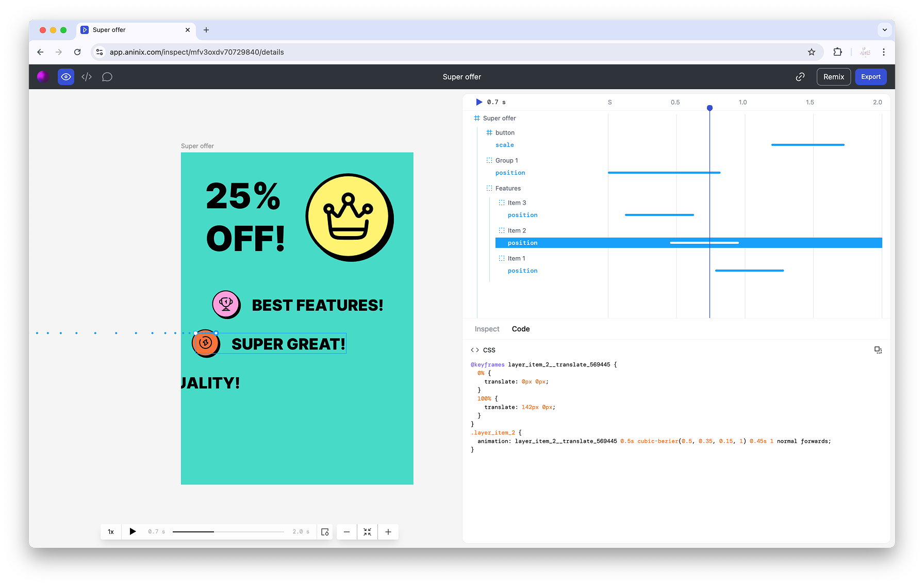Go back in browser history
Viewport: 924px width, 586px height.
pyautogui.click(x=40, y=52)
